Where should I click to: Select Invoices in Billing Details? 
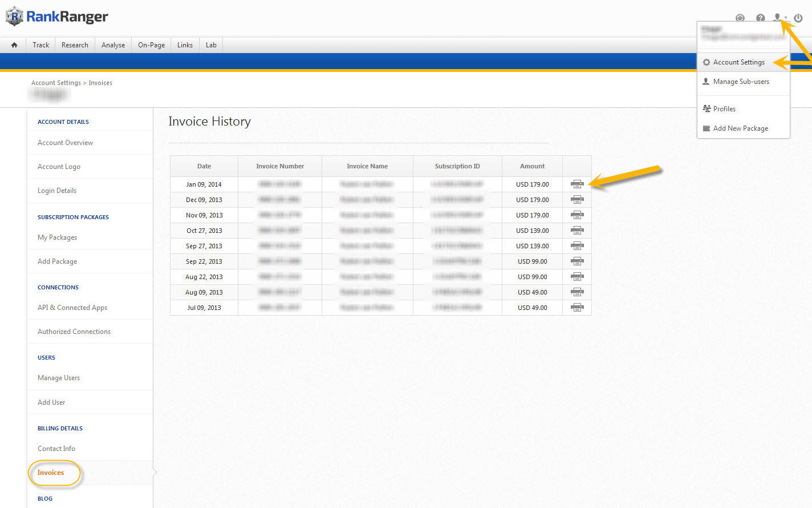tap(51, 473)
